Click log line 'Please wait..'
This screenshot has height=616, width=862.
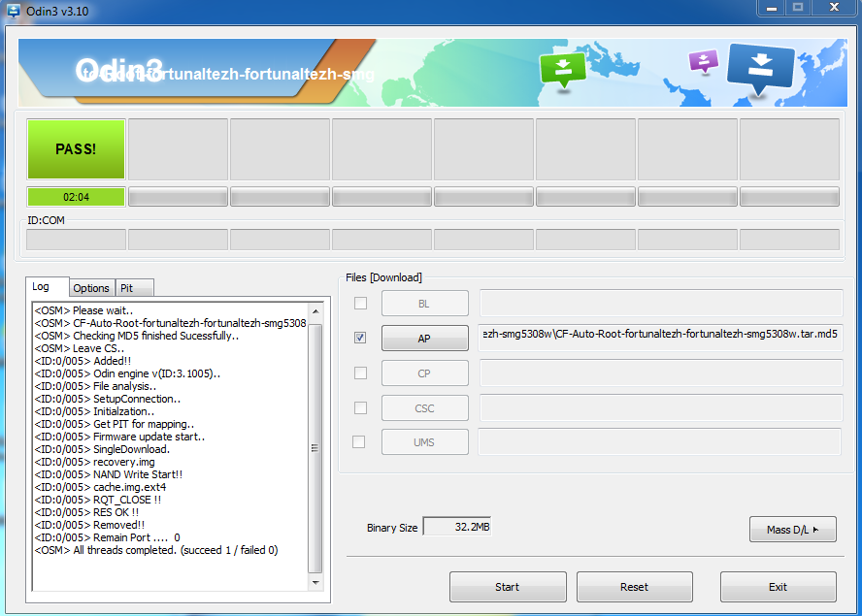(x=83, y=310)
